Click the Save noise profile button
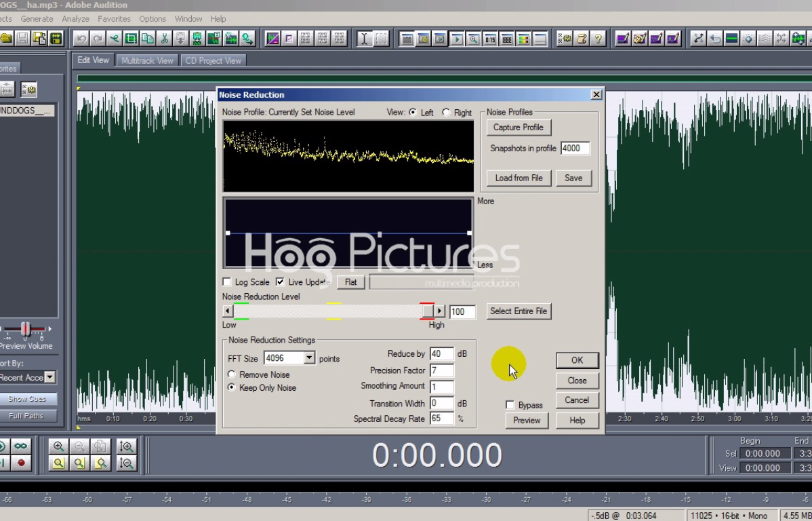This screenshot has width=812, height=521. 573,178
